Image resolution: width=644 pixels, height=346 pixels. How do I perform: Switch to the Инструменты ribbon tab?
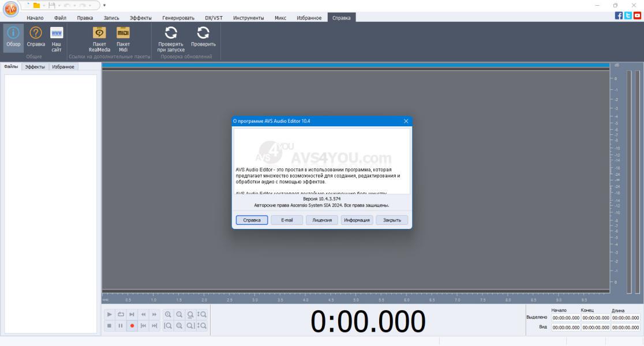249,18
